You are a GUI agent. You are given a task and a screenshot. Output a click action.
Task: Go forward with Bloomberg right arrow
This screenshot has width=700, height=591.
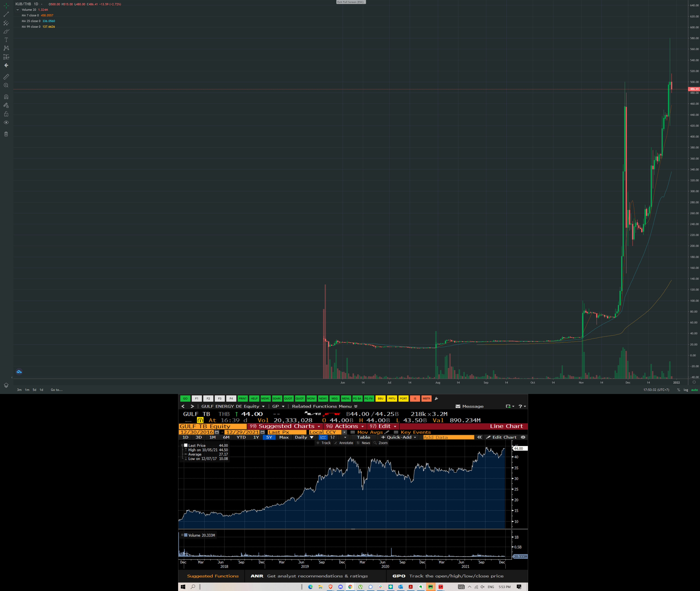[192, 406]
